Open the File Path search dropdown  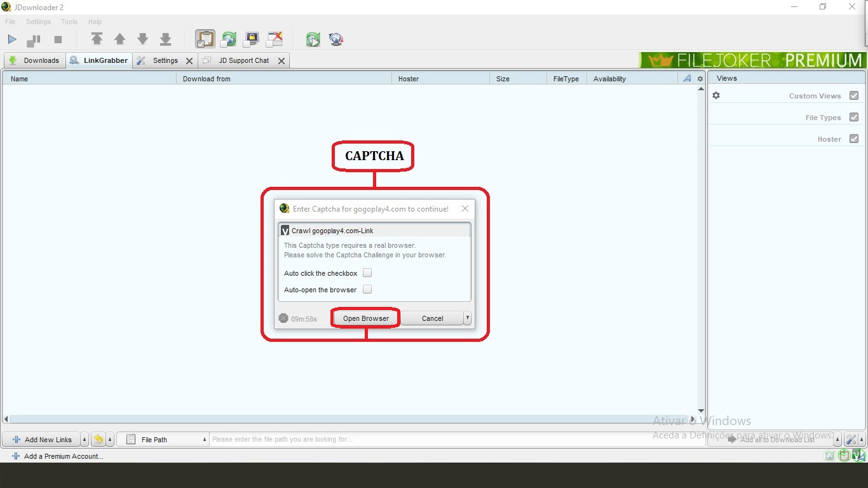pyautogui.click(x=163, y=439)
